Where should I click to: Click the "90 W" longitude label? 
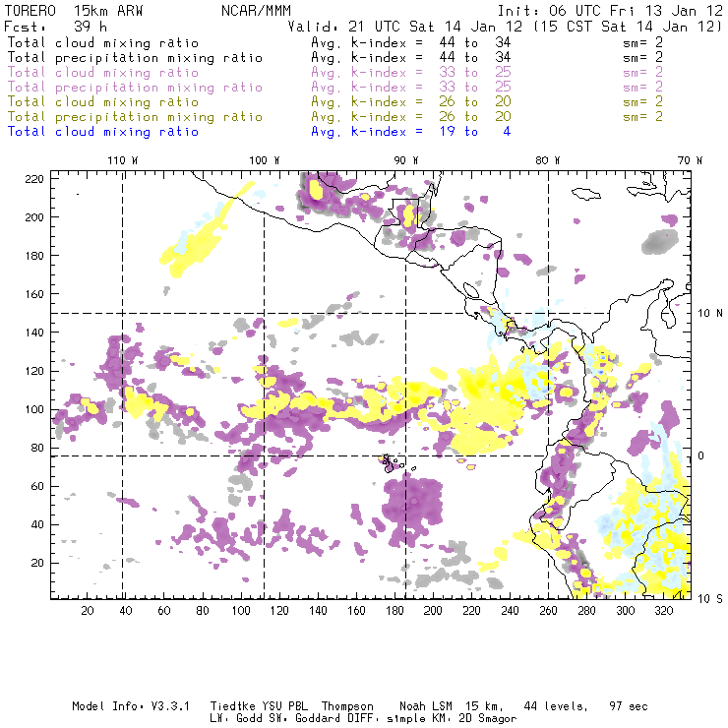pyautogui.click(x=406, y=160)
